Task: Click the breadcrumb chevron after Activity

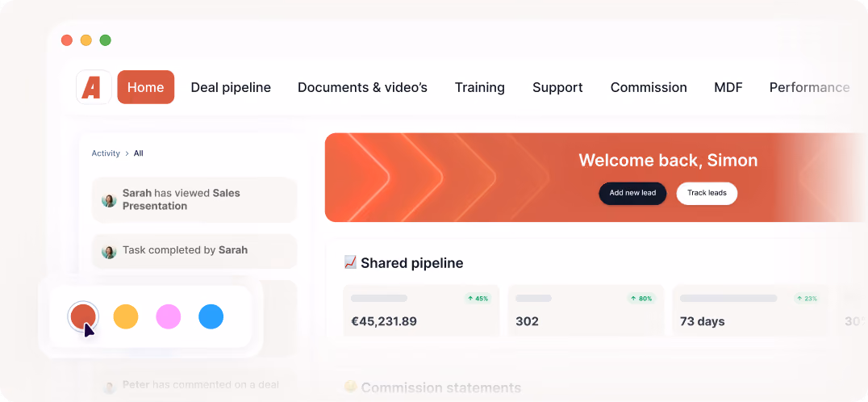Action: click(x=127, y=153)
